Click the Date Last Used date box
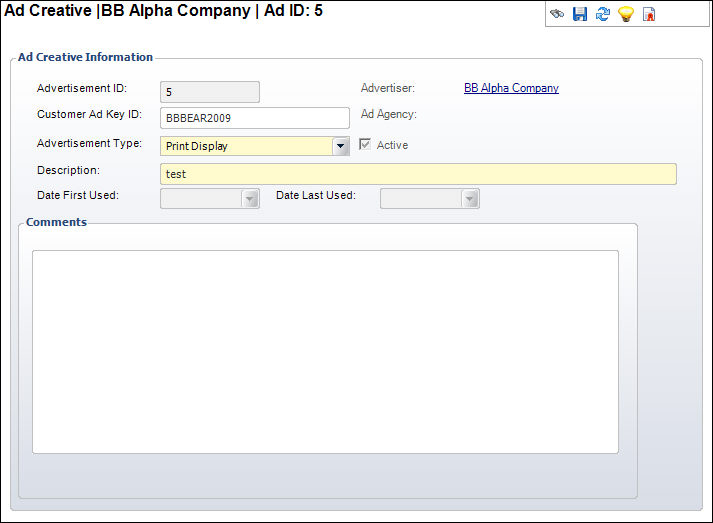This screenshot has height=523, width=713. tap(421, 198)
